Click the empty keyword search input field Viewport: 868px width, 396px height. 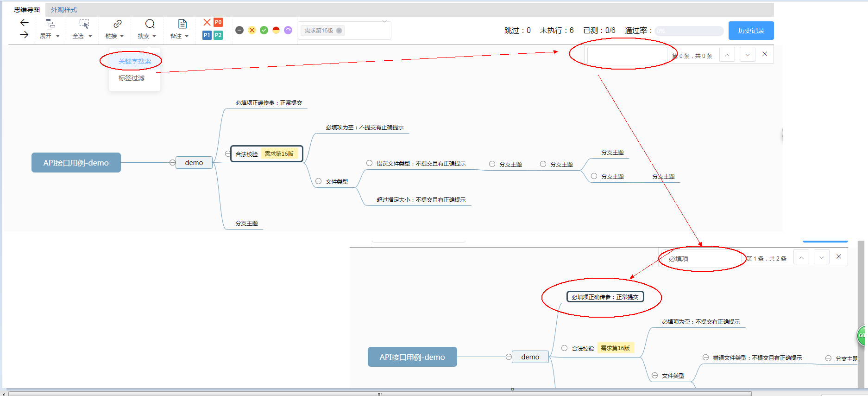tap(627, 55)
